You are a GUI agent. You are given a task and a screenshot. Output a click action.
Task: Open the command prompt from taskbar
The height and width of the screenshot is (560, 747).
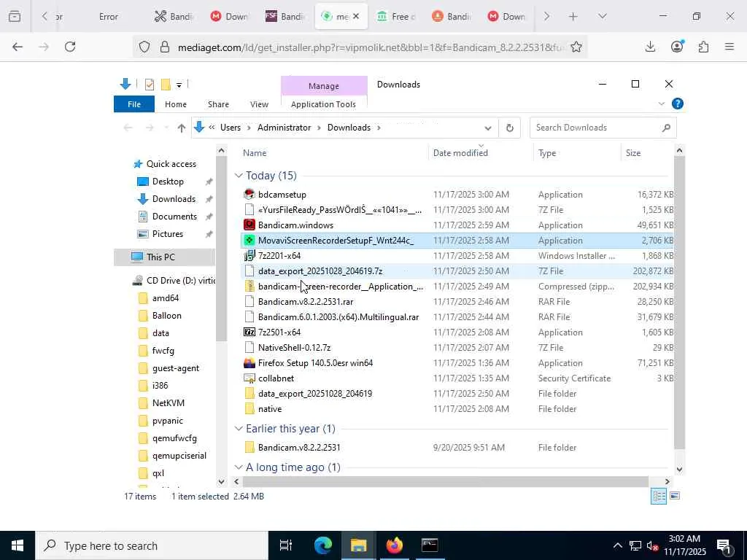pos(429,545)
